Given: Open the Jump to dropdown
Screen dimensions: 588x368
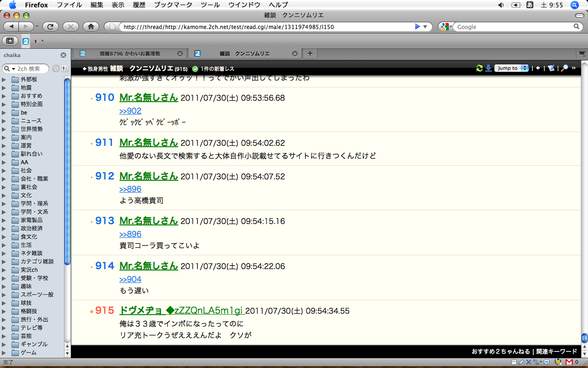Looking at the screenshot, I should click(x=511, y=68).
